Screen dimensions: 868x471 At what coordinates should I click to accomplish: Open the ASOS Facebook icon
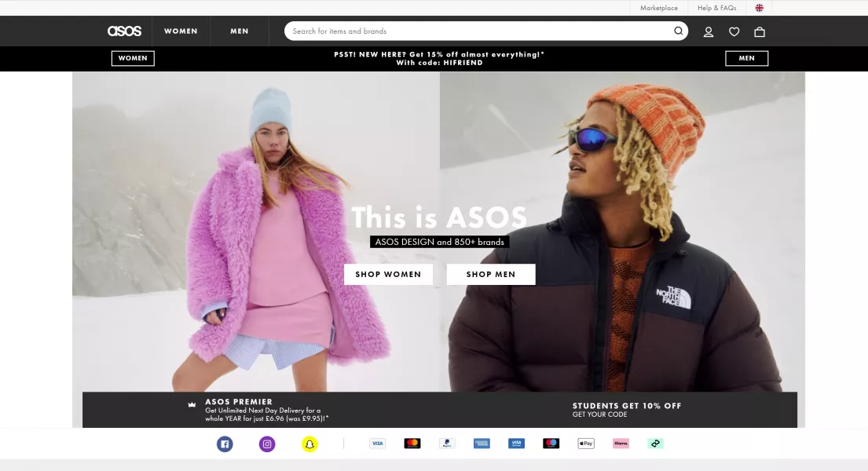click(x=225, y=444)
